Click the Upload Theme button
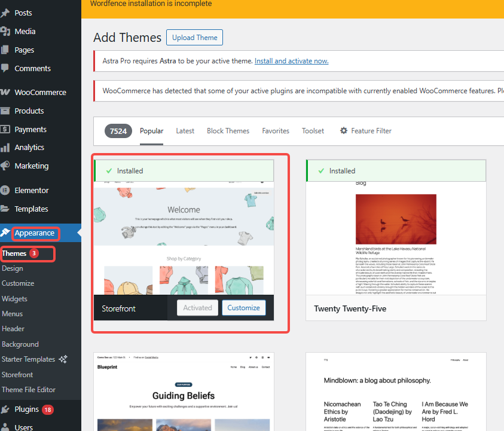 pyautogui.click(x=194, y=37)
